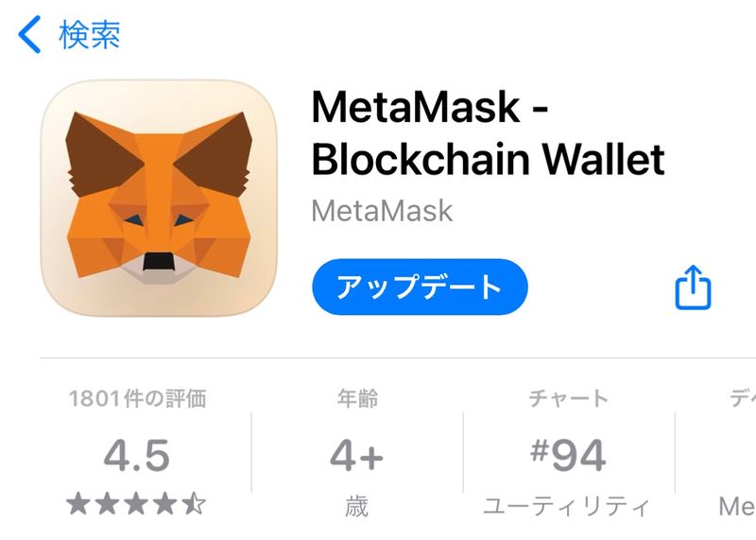Open the share sheet icon
The height and width of the screenshot is (540, 756).
coord(693,287)
